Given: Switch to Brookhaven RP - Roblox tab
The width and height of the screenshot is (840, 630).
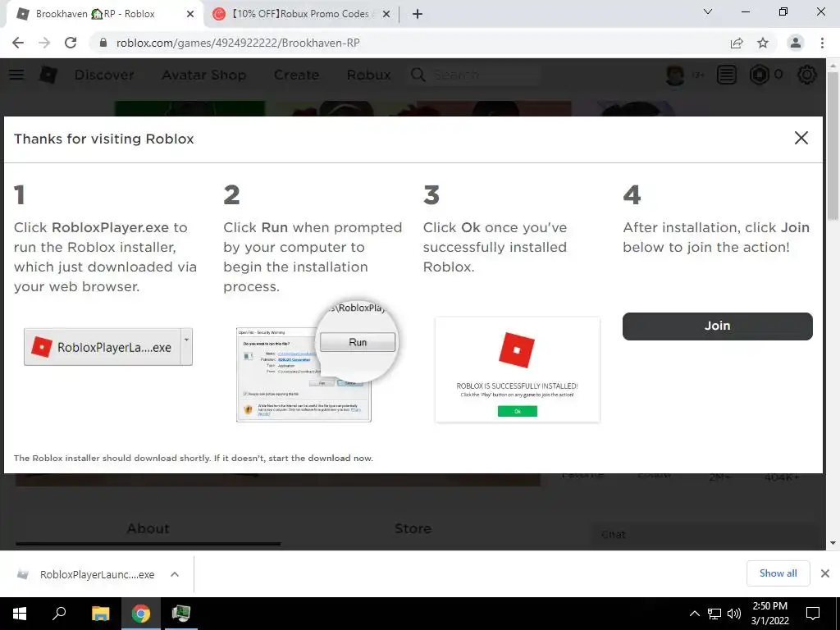Looking at the screenshot, I should (104, 14).
